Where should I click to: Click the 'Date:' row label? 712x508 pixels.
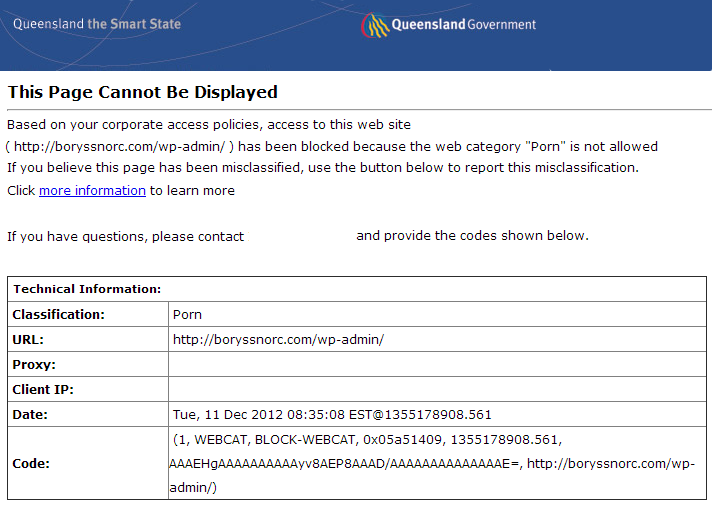pos(30,414)
